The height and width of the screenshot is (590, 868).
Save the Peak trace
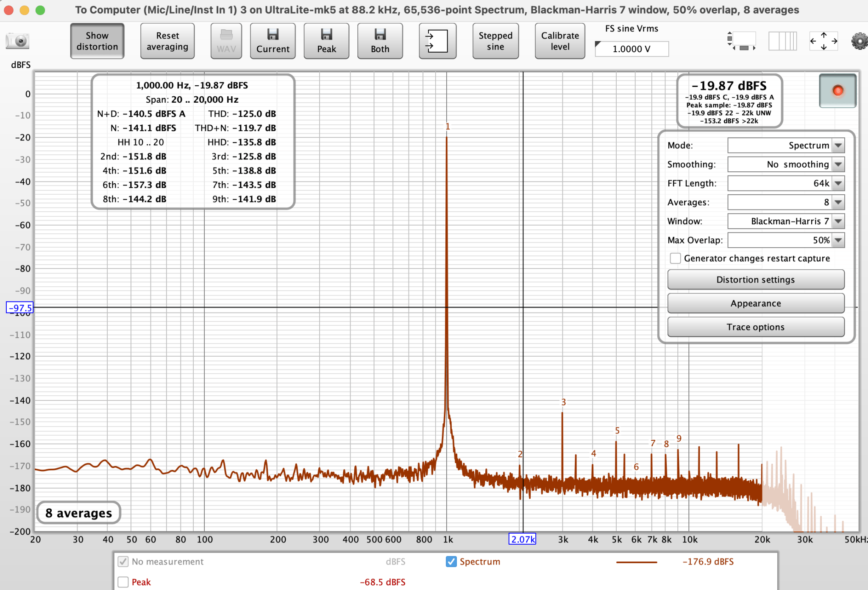(x=326, y=41)
